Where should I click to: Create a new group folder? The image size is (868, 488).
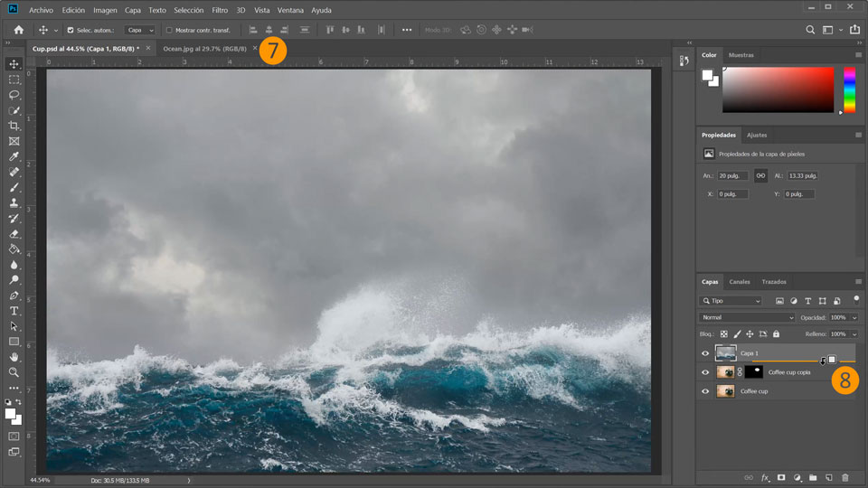click(813, 477)
